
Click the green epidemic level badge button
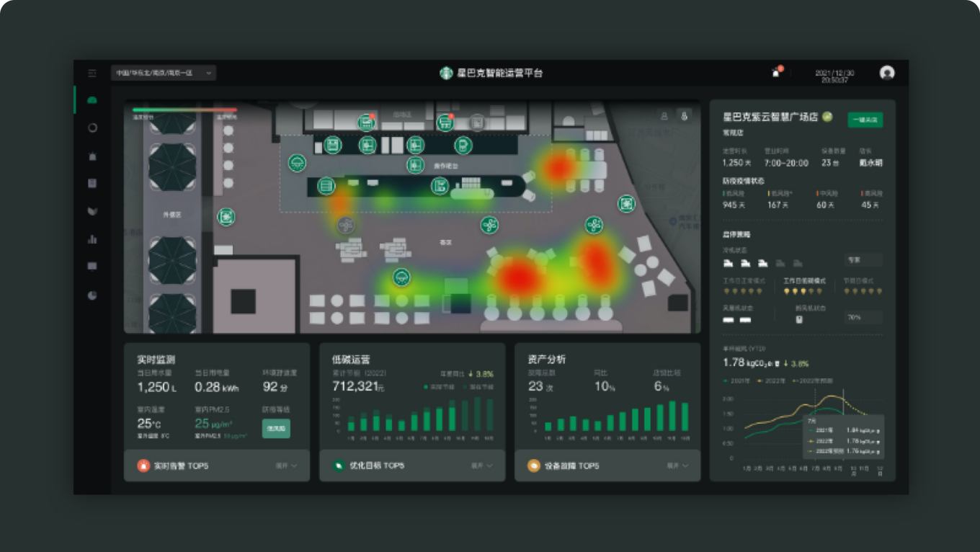point(276,428)
